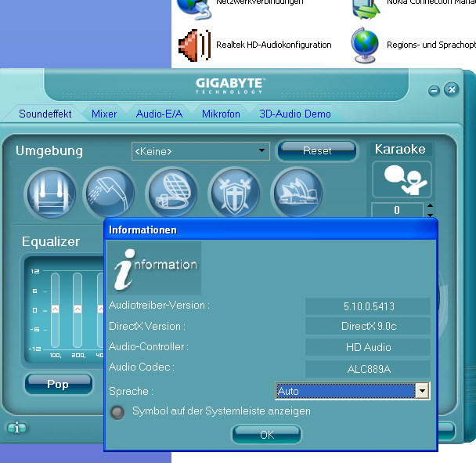Increase the Karaoke key value
Image resolution: width=476 pixels, height=463 pixels.
(430, 206)
